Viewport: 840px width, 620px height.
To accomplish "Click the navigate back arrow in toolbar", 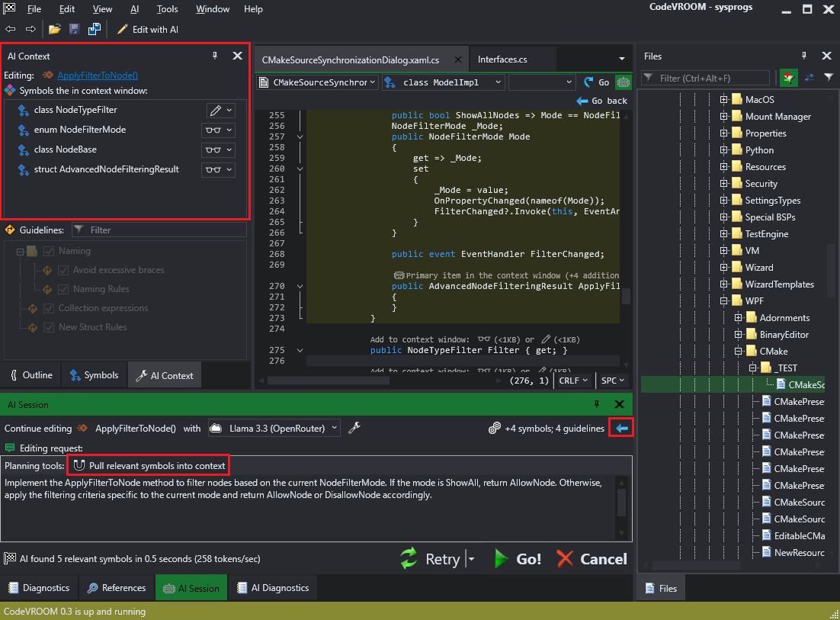I will pyautogui.click(x=11, y=30).
